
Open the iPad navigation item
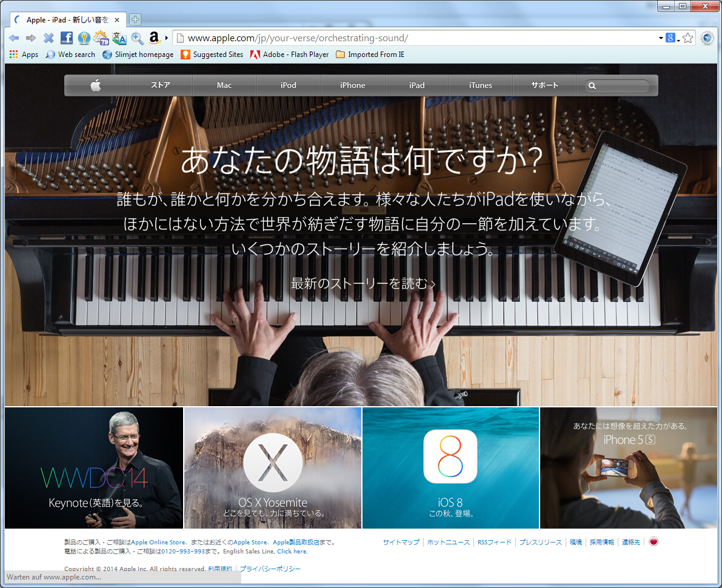click(x=416, y=85)
